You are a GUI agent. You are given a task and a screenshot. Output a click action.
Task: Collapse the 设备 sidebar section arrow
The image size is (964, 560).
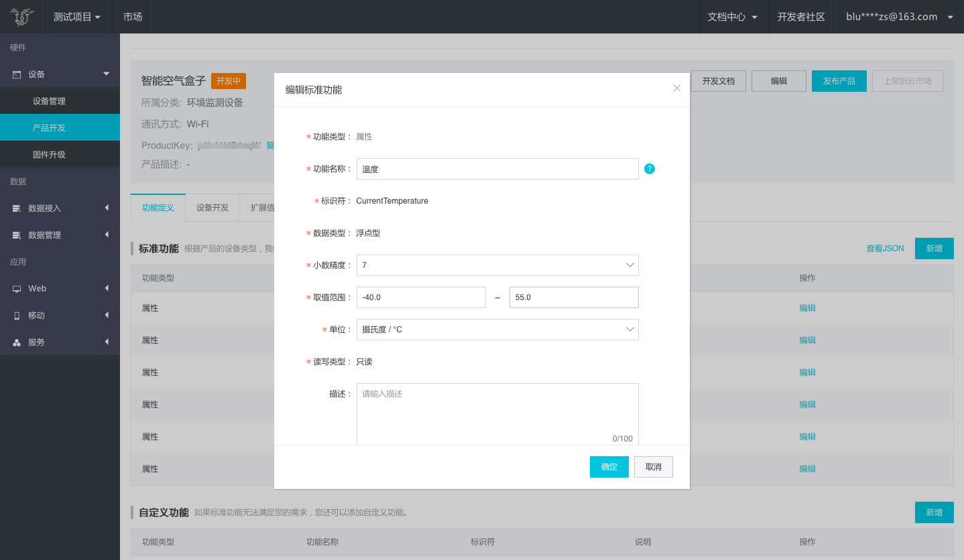pyautogui.click(x=106, y=74)
